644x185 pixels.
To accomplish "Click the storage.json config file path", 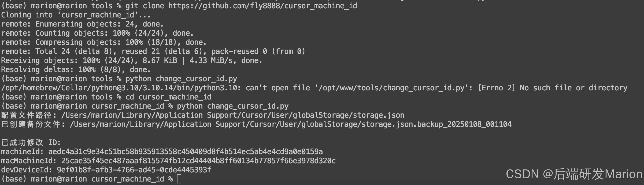I will pyautogui.click(x=233, y=115).
